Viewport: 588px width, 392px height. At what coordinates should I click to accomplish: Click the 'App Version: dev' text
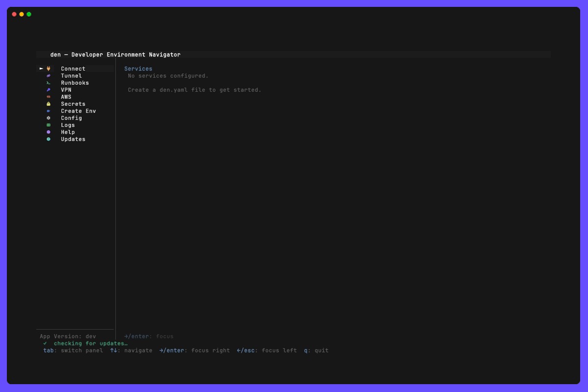68,337
